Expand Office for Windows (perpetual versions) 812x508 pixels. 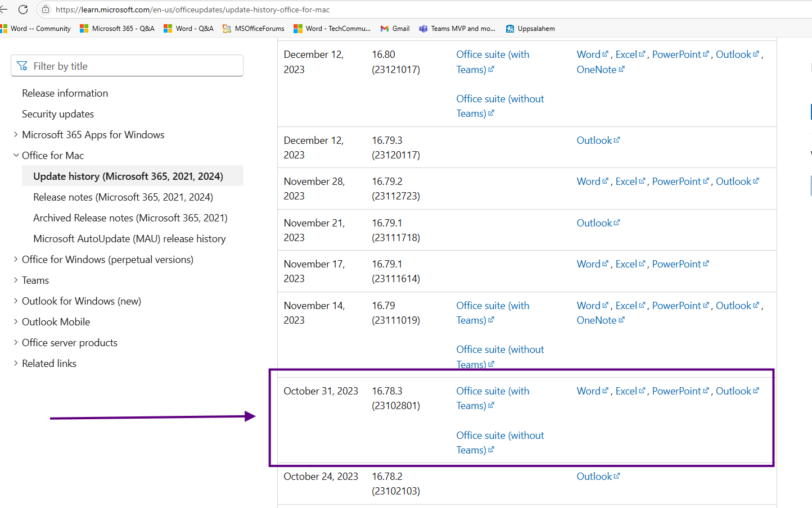(x=16, y=260)
